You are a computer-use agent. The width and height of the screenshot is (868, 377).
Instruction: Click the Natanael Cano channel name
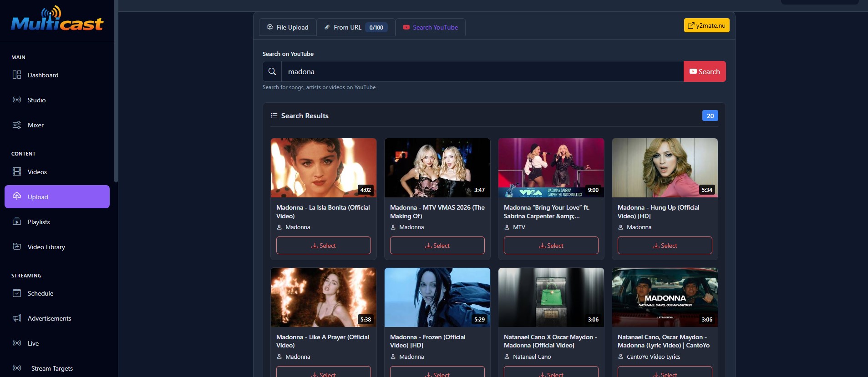[532, 357]
